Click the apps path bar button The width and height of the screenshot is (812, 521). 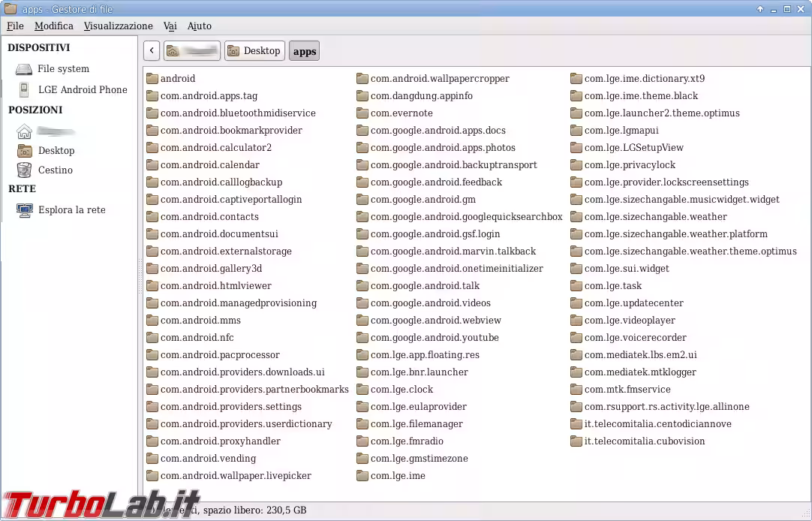tap(304, 51)
